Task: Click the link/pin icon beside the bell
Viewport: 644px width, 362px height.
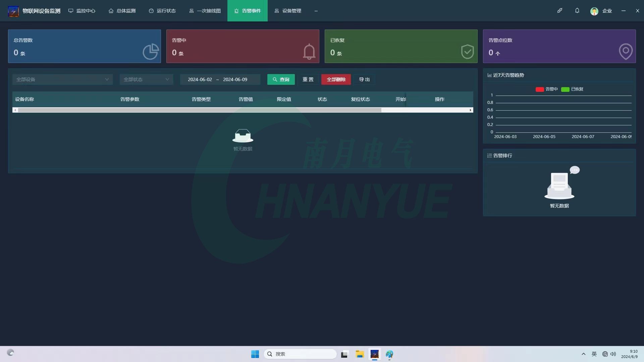Action: pyautogui.click(x=560, y=11)
